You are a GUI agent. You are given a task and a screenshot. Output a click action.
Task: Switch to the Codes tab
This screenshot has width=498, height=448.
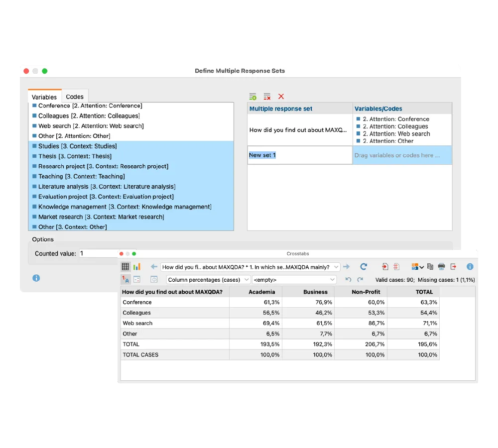coord(75,97)
